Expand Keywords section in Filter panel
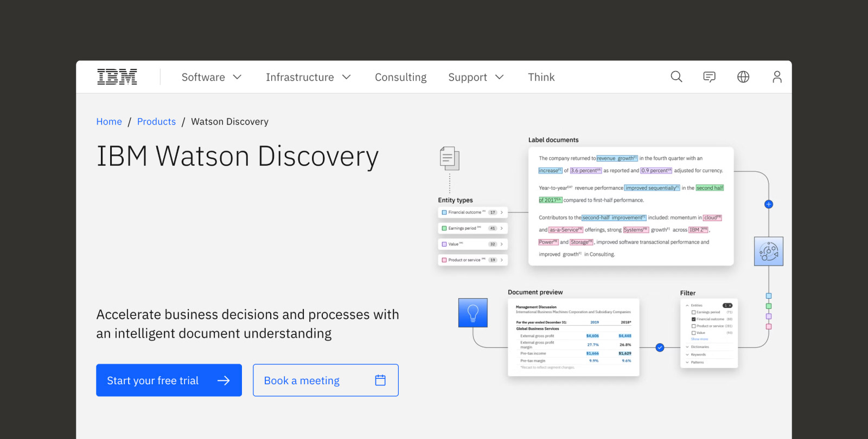 696,354
